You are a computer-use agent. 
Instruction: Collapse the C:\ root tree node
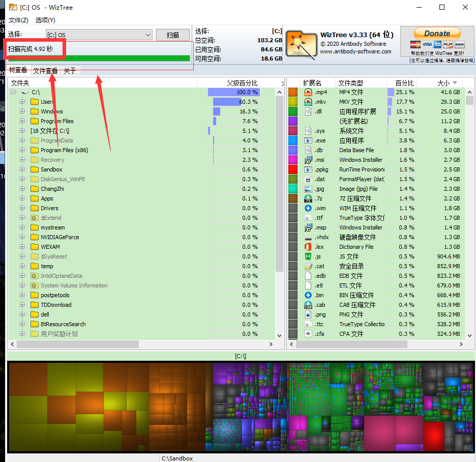pos(13,92)
